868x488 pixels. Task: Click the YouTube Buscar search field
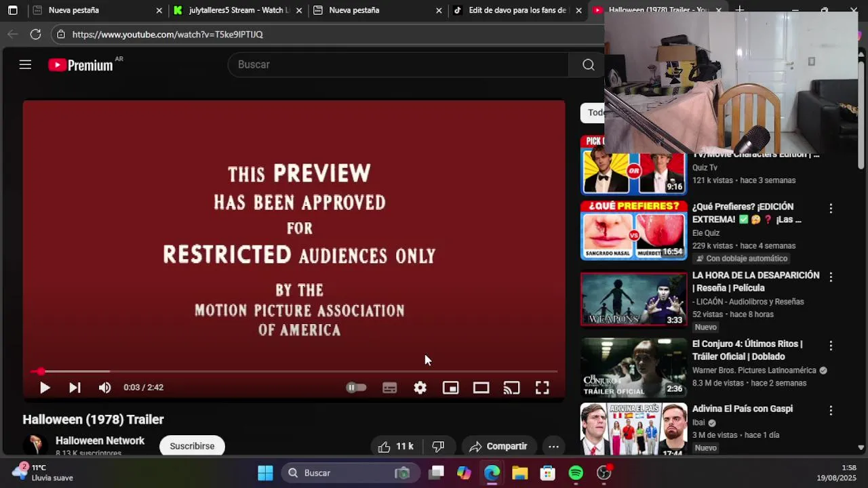point(397,64)
